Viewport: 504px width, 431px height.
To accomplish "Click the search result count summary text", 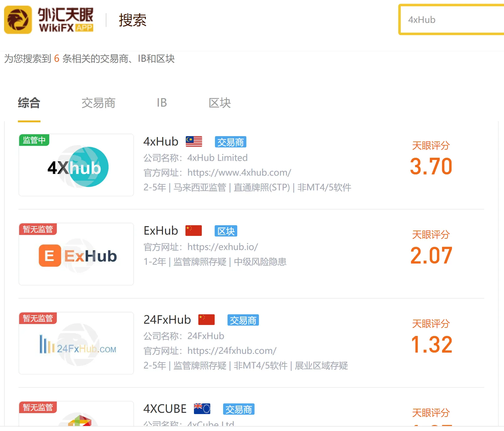I will 89,59.
